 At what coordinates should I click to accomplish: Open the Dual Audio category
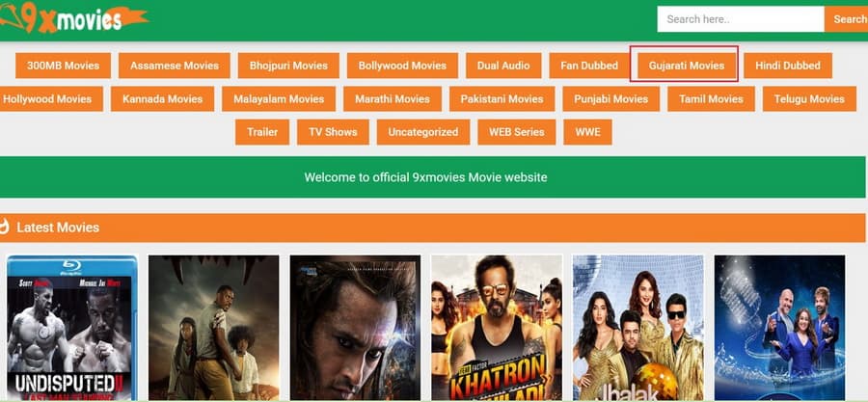503,66
